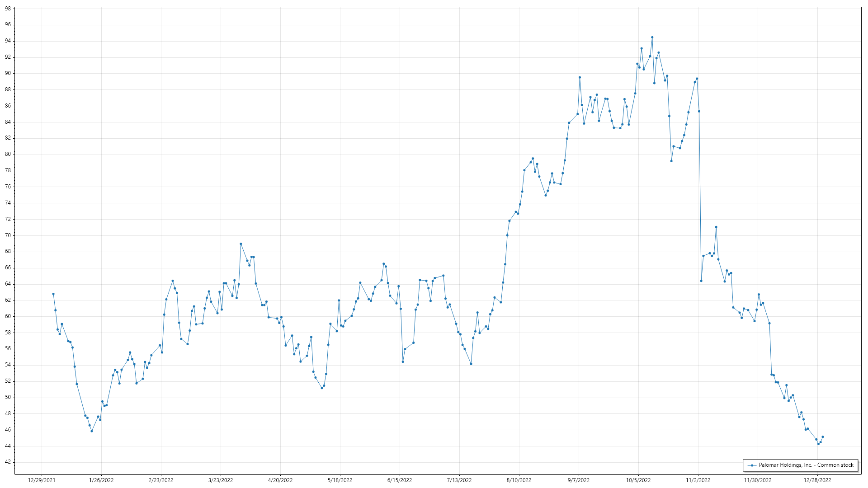868x488 pixels.
Task: Select the 1/26/2022 x-axis date label
Action: [x=101, y=480]
